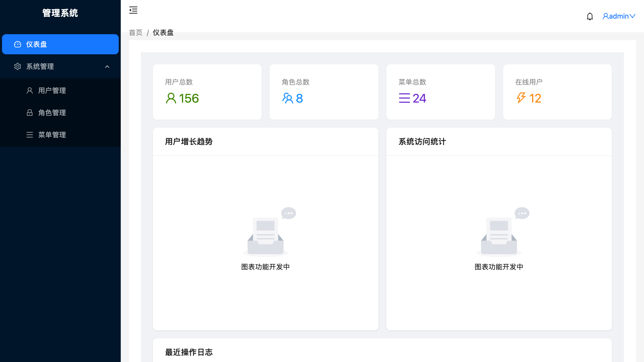The height and width of the screenshot is (362, 644).
Task: Collapse the 系统管理 submenu chevron
Action: coord(107,67)
